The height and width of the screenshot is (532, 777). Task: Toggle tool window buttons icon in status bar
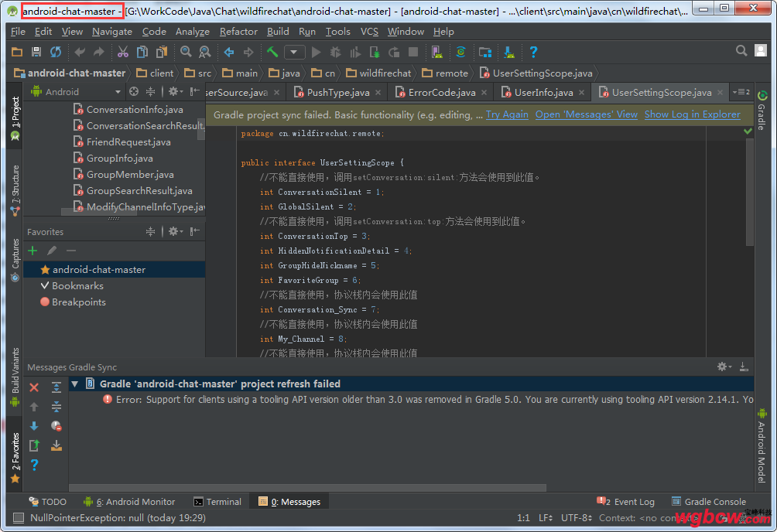click(x=19, y=517)
